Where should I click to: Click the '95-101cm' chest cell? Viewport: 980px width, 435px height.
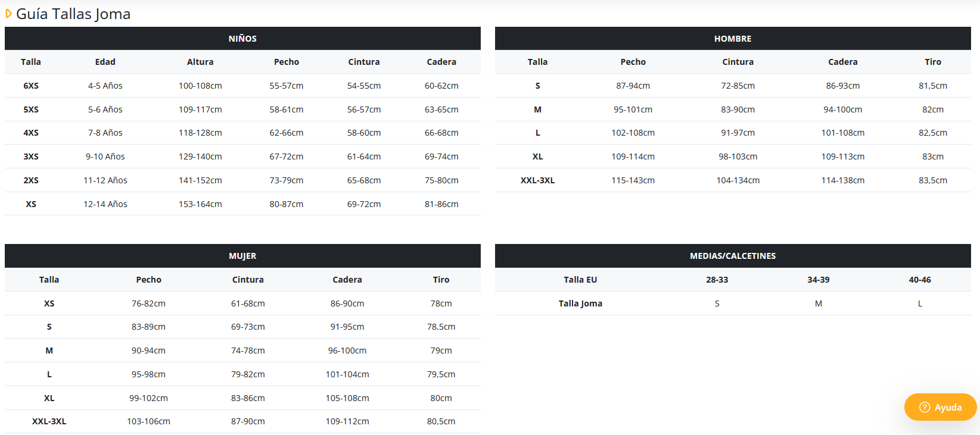(x=633, y=109)
